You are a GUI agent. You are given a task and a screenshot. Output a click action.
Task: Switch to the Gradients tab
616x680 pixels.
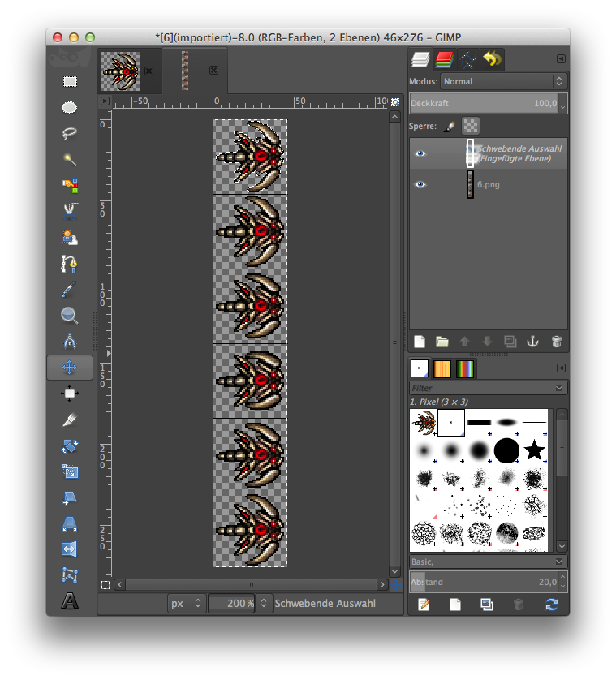coord(465,369)
